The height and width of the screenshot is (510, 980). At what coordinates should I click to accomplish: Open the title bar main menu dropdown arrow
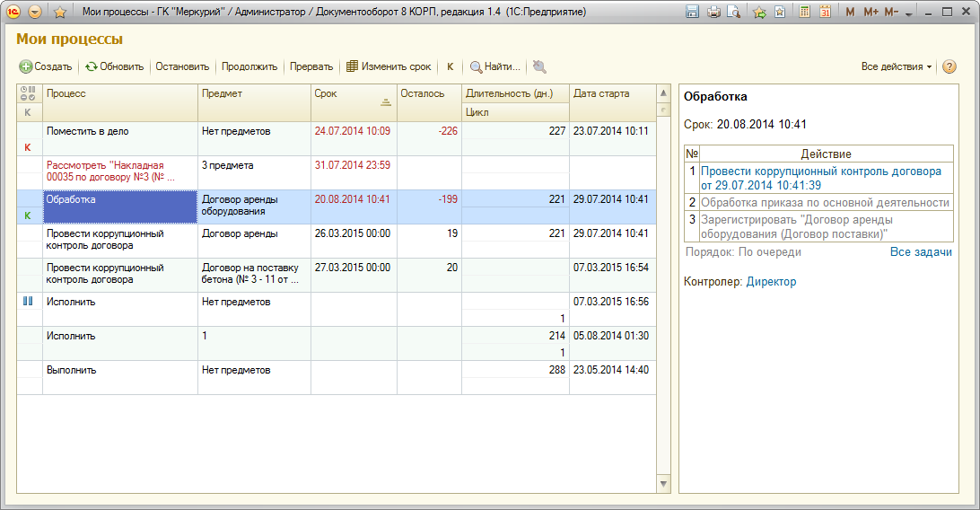pos(36,12)
